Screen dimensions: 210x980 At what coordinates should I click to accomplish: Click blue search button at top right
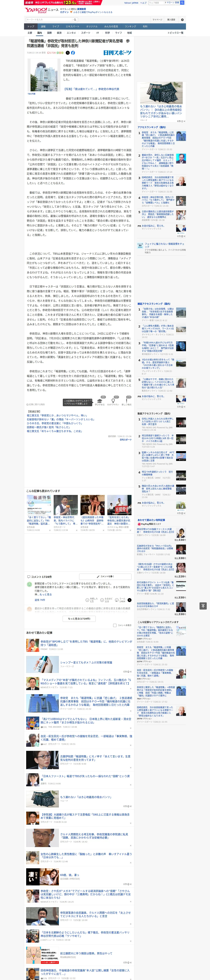182,3
